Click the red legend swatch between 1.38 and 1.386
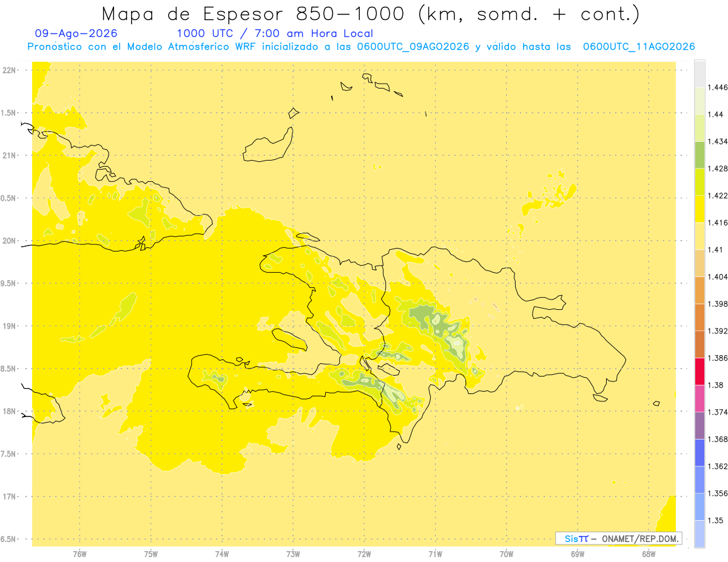 [x=699, y=371]
